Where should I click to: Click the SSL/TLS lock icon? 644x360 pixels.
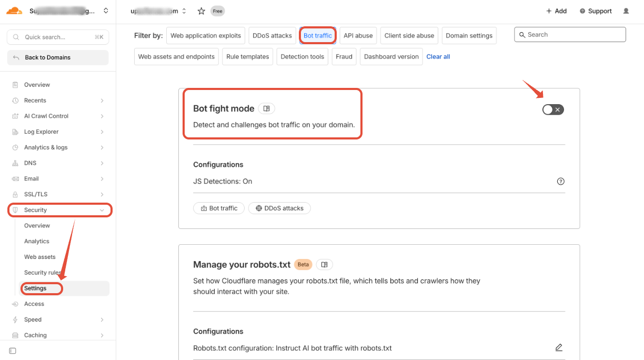(x=15, y=194)
